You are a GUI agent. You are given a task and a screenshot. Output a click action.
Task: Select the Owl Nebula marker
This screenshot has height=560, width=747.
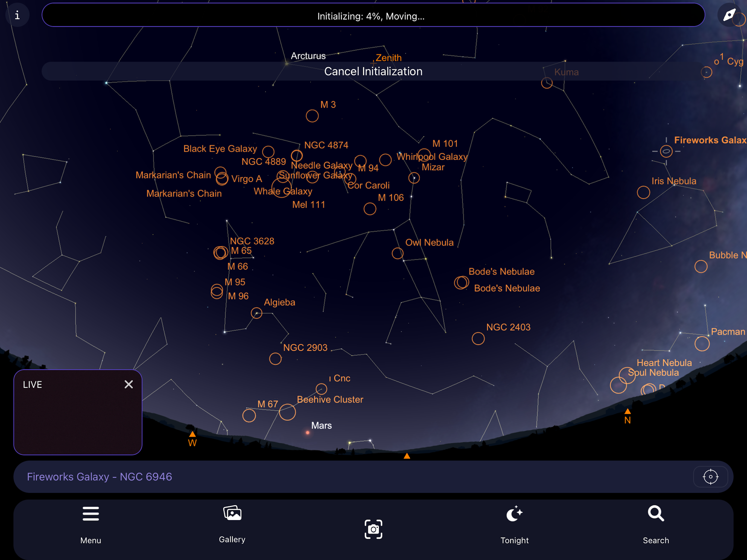click(398, 253)
